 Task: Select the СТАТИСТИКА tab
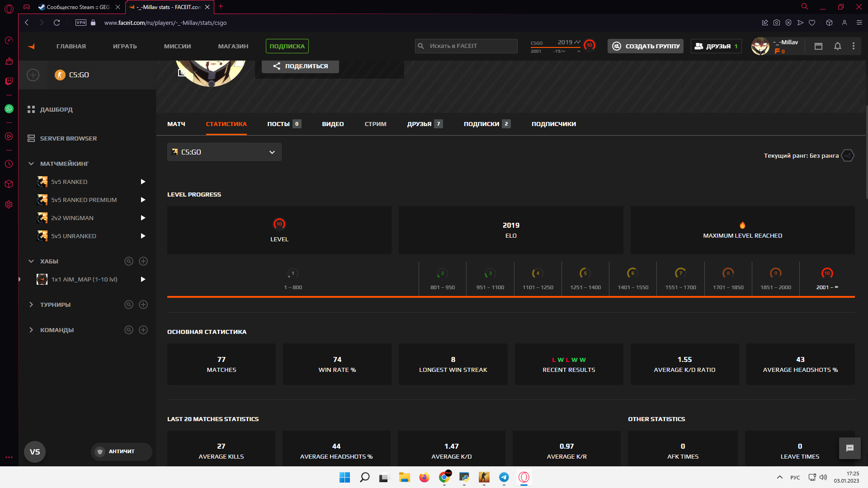click(x=226, y=124)
